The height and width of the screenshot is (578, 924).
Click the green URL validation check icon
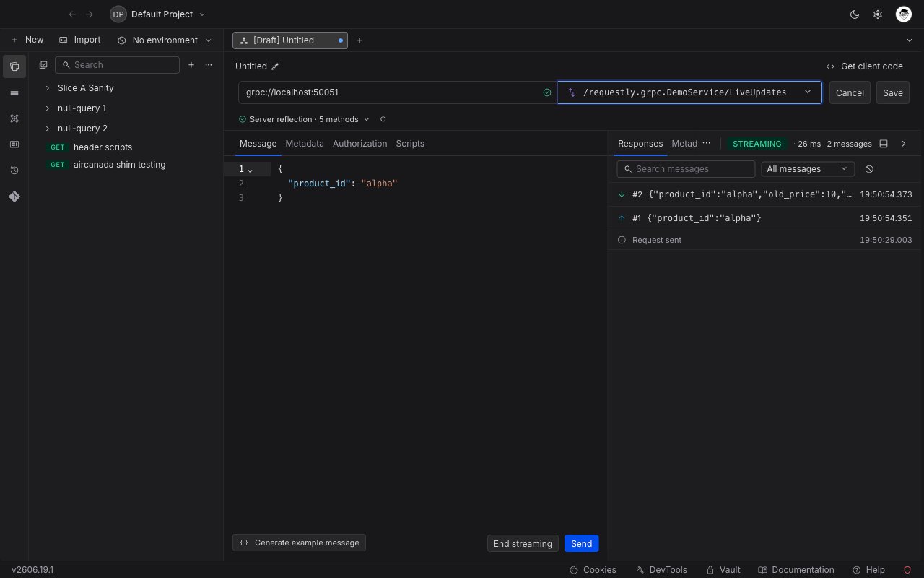pyautogui.click(x=547, y=92)
